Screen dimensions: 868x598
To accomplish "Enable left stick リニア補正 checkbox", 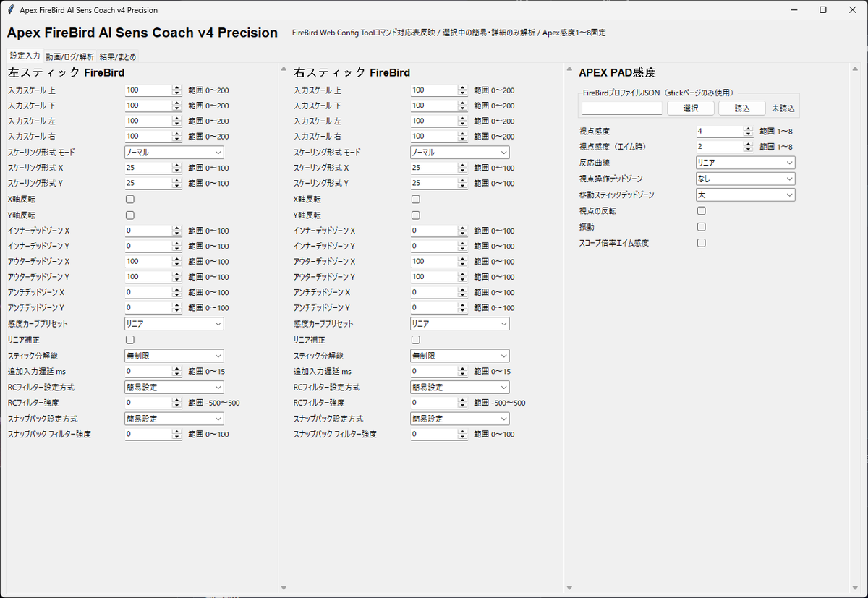I will point(130,339).
